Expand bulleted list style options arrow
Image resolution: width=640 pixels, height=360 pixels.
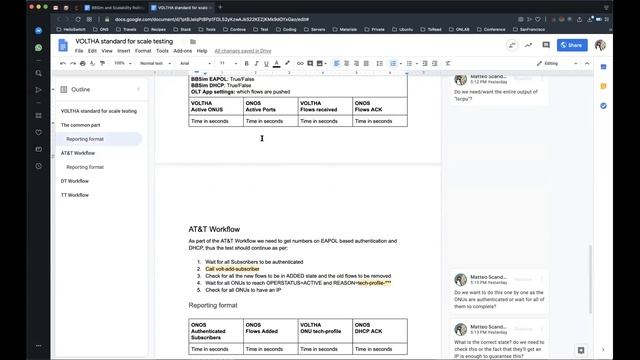[x=416, y=63]
